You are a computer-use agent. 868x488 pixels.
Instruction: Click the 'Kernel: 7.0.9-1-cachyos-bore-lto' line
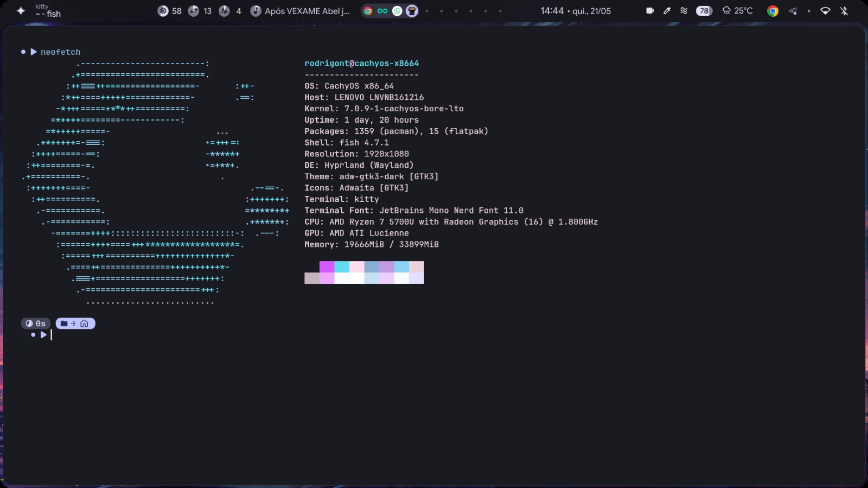click(x=384, y=109)
